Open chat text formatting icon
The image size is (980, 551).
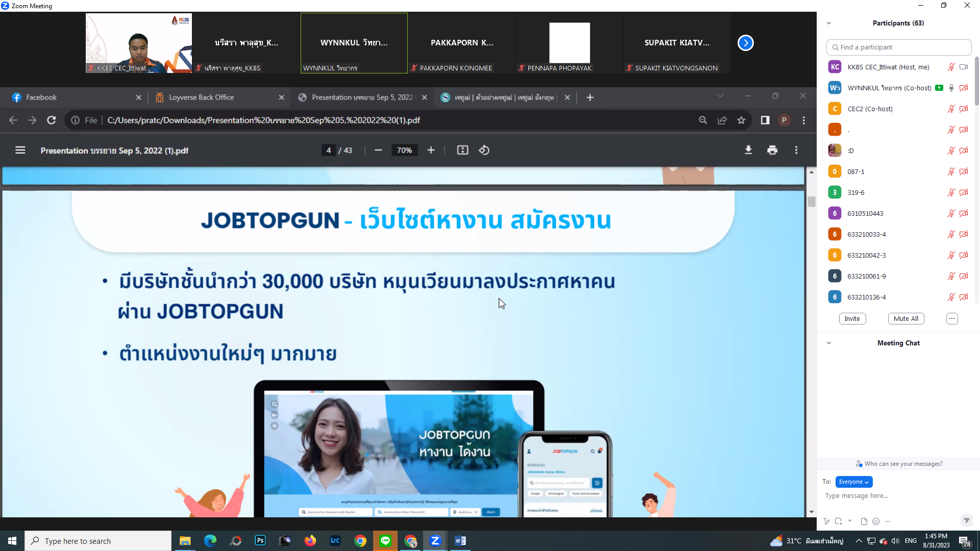tap(826, 521)
